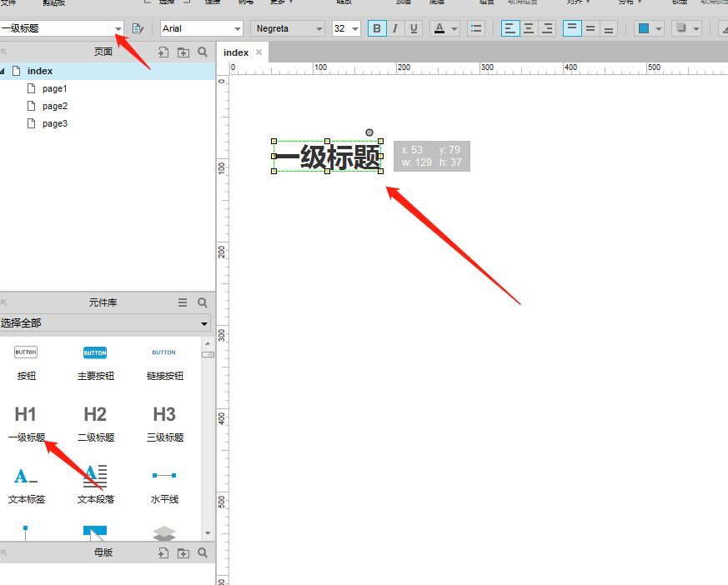728x585 pixels.
Task: Collapse the 母版 panel with corner arrow
Action: [x=3, y=552]
